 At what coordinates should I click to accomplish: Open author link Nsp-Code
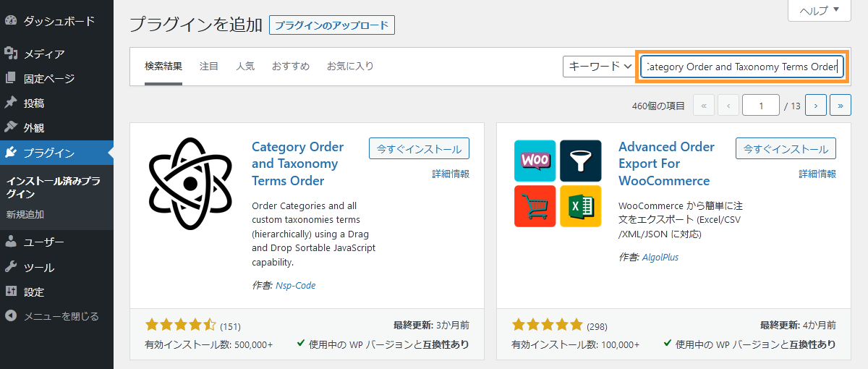(296, 285)
